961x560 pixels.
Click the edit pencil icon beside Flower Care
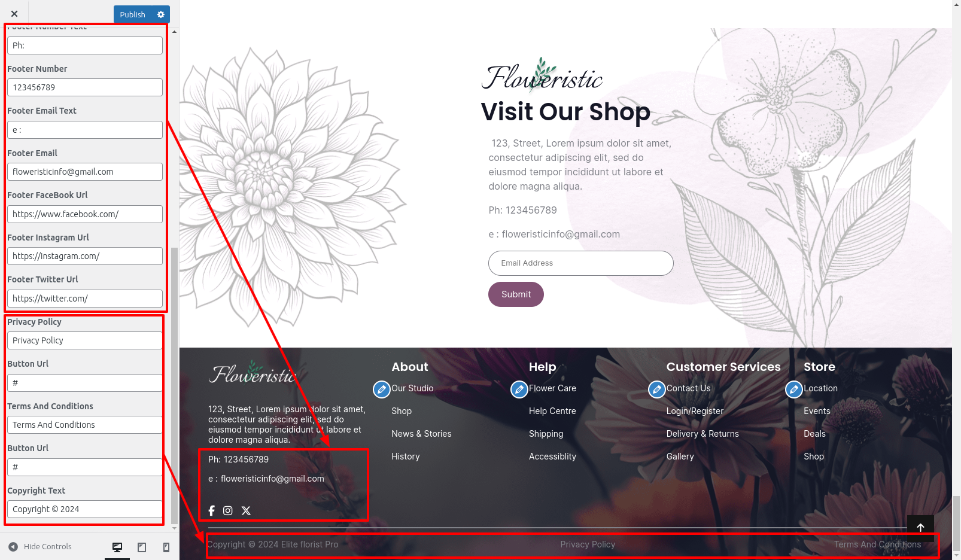click(x=519, y=389)
